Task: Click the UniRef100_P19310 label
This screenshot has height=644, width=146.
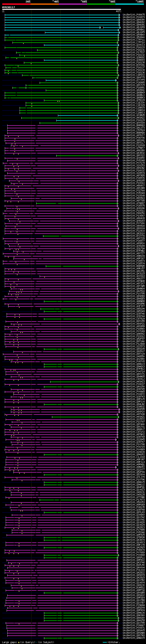Action: [x=134, y=183]
